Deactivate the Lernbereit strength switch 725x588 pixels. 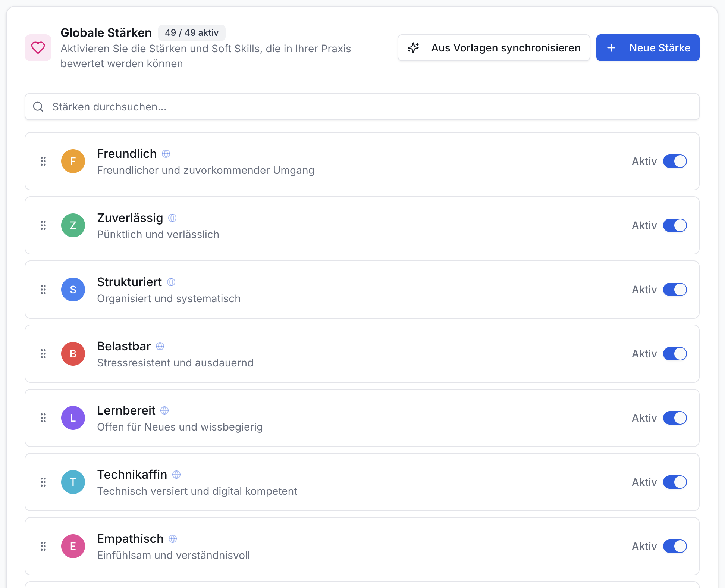point(675,418)
